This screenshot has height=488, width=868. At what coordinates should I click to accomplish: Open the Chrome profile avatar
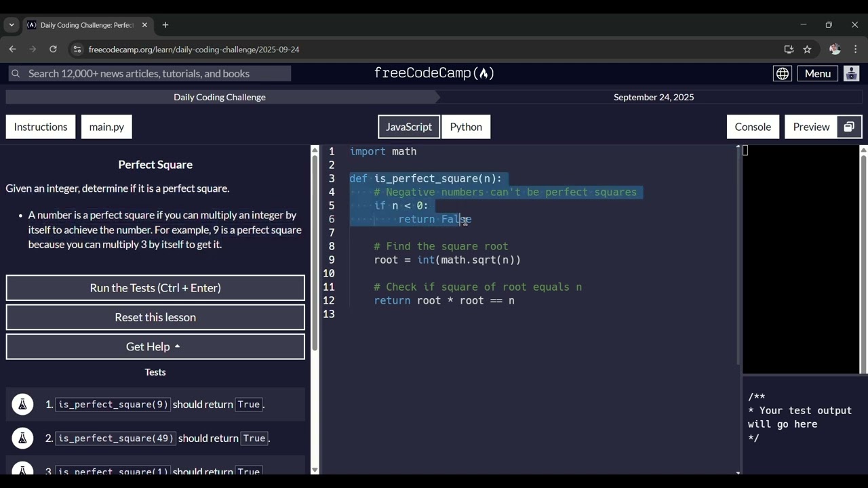point(835,49)
